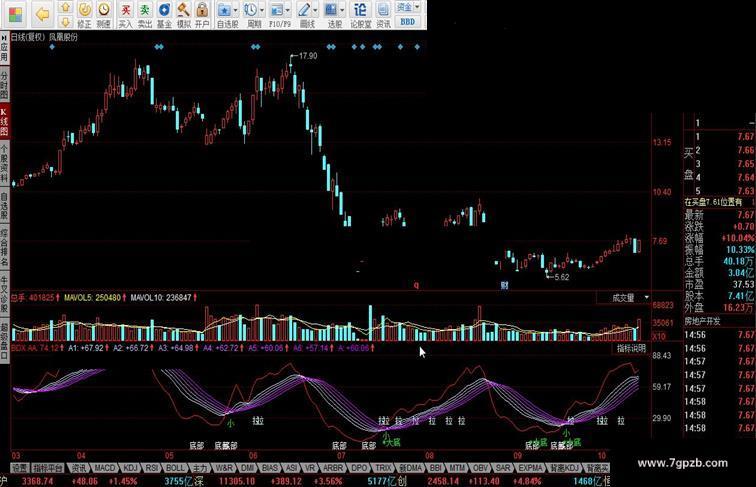Screen dimensions: 756x487
Task: Switch to the TRIX indicator tab
Action: pyautogui.click(x=383, y=468)
